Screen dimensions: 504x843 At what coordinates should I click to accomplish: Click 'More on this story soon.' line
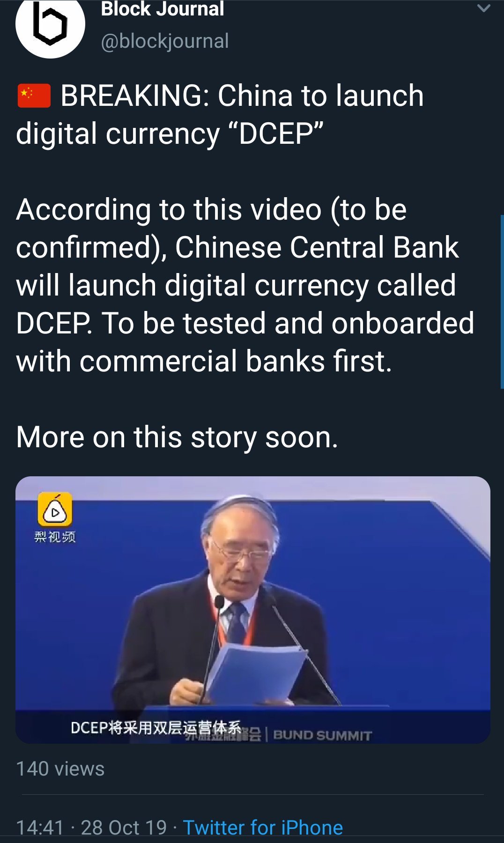click(177, 437)
